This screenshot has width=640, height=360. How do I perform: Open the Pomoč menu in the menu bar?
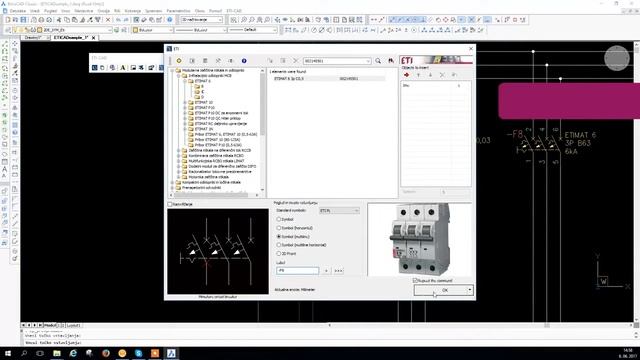[x=215, y=11]
